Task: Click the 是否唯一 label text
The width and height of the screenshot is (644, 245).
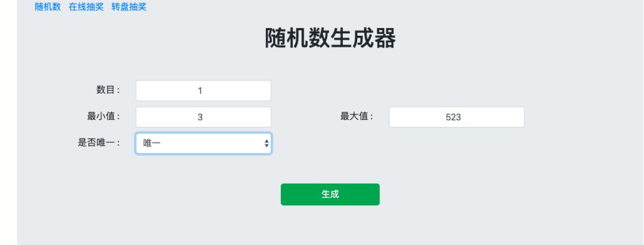Action: (99, 142)
